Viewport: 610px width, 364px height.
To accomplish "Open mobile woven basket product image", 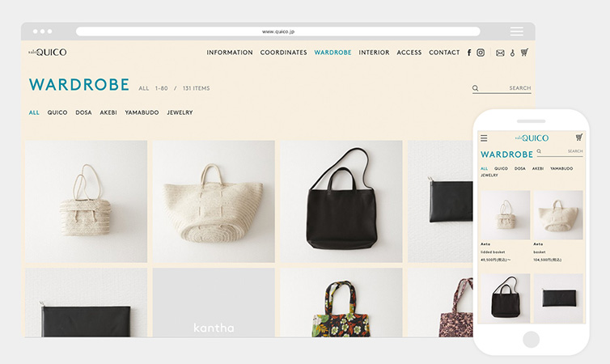I will point(558,215).
